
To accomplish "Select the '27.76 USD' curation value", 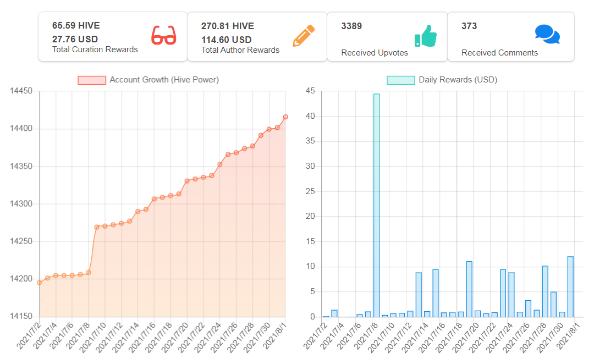I will (x=75, y=39).
